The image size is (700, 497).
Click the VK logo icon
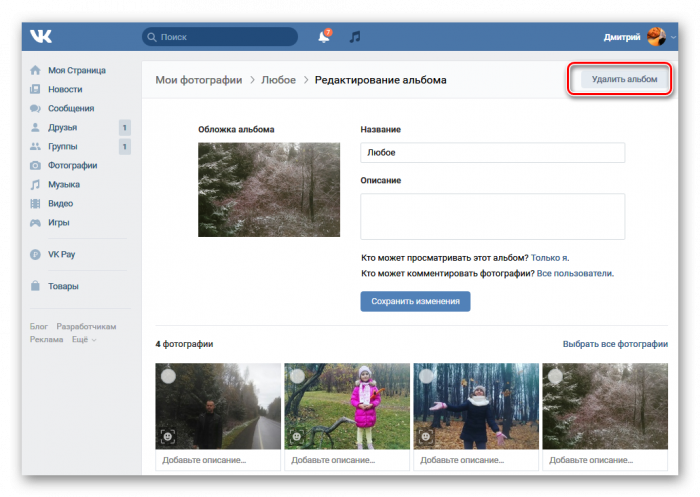pos(41,37)
